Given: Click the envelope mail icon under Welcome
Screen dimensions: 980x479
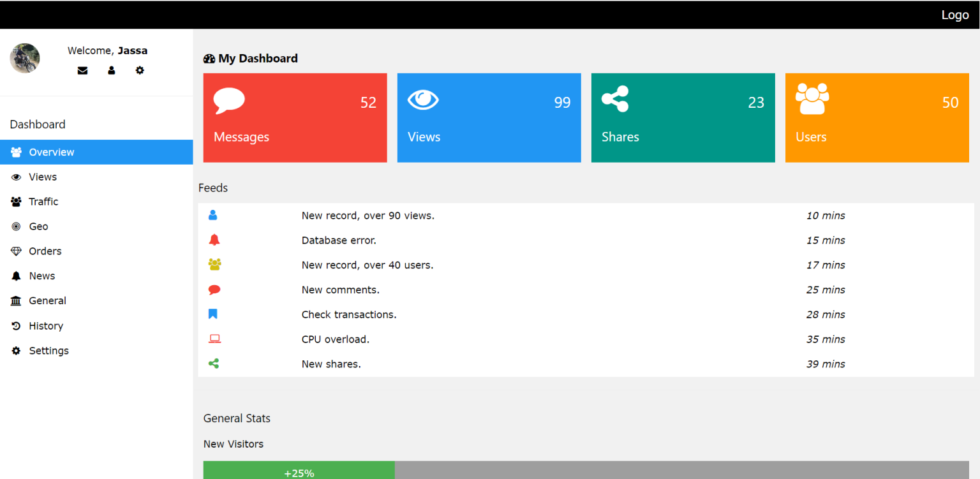Looking at the screenshot, I should pyautogui.click(x=82, y=70).
